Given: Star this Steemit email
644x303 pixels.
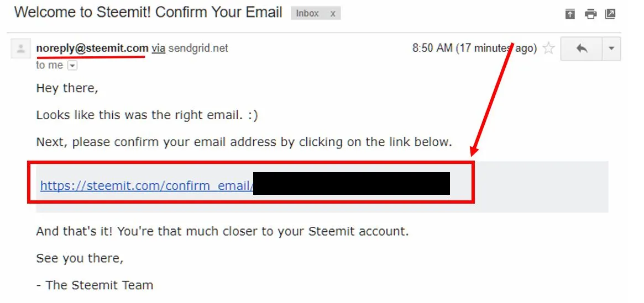Looking at the screenshot, I should pos(548,49).
